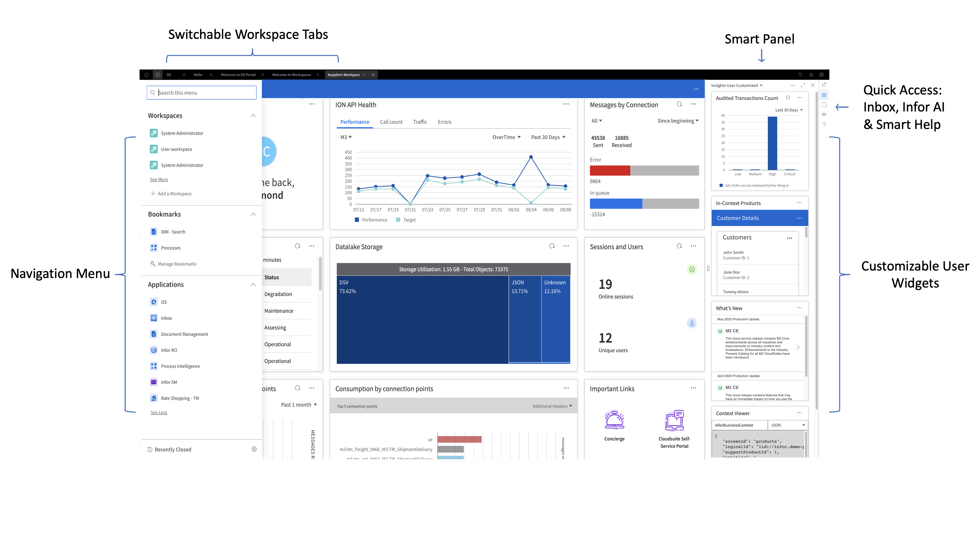Switch to the Call count tab
Screen dimensions: 980x538
tap(391, 122)
